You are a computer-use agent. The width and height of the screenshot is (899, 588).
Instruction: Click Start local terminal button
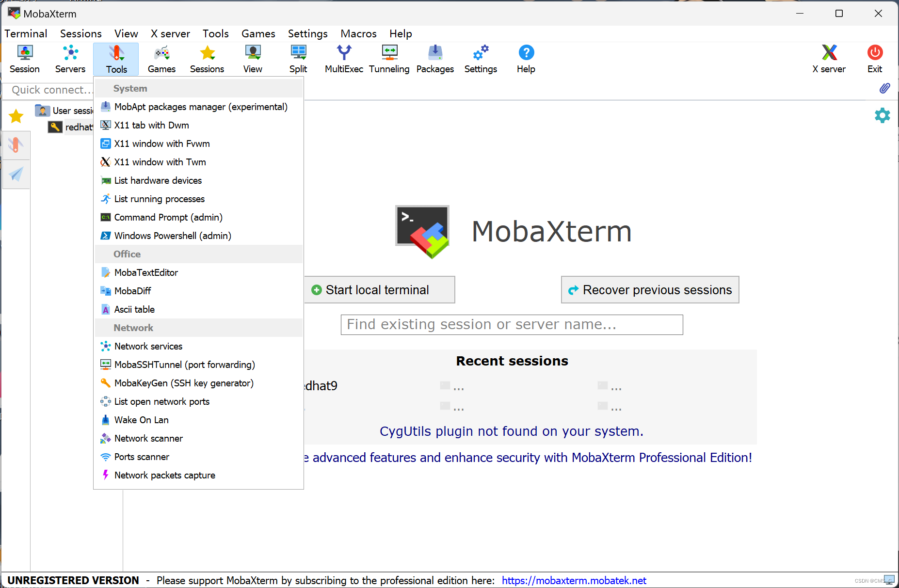[380, 290]
